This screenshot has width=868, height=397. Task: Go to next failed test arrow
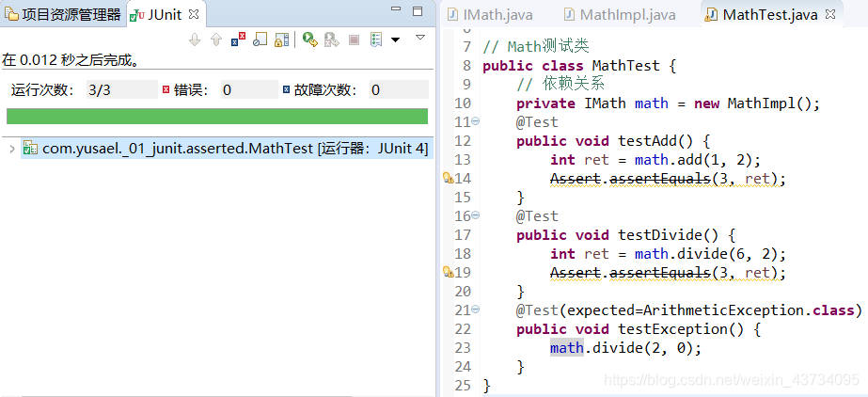195,40
